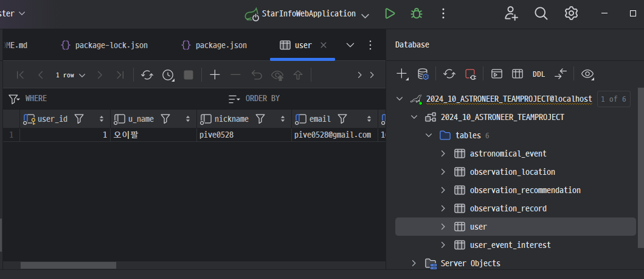The image size is (644, 279).
Task: Go to first page of rows
Action: click(20, 75)
